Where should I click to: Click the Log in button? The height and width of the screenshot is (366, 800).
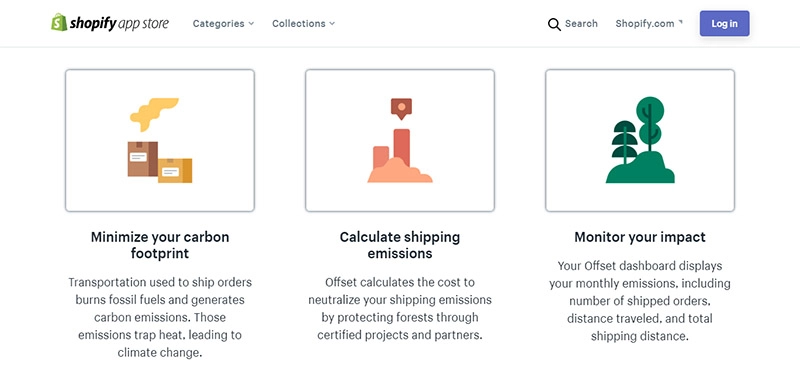tap(724, 23)
